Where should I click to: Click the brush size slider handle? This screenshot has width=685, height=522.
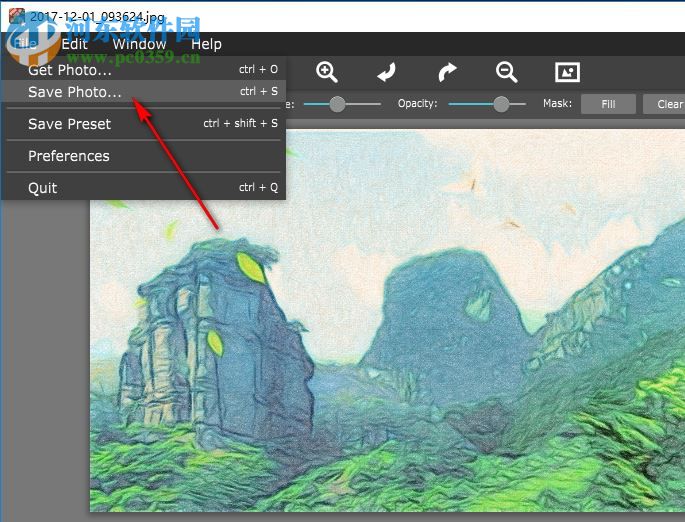pos(337,104)
